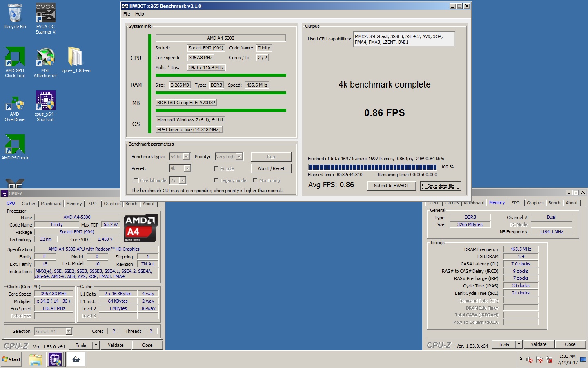
Task: Click the Used CPU capabilities text box
Action: (404, 39)
